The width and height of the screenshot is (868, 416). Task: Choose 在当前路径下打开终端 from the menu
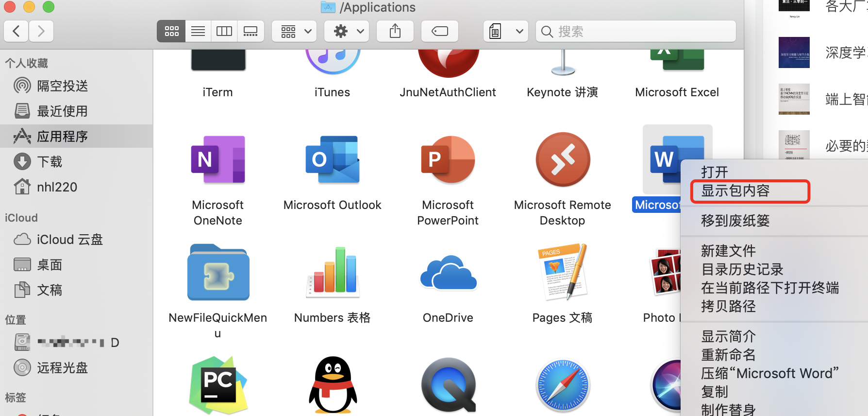[x=774, y=288]
